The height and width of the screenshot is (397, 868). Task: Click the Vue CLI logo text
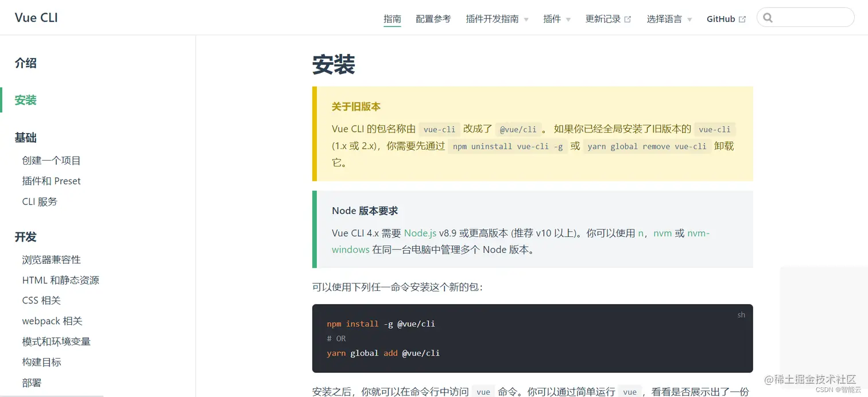coord(36,18)
